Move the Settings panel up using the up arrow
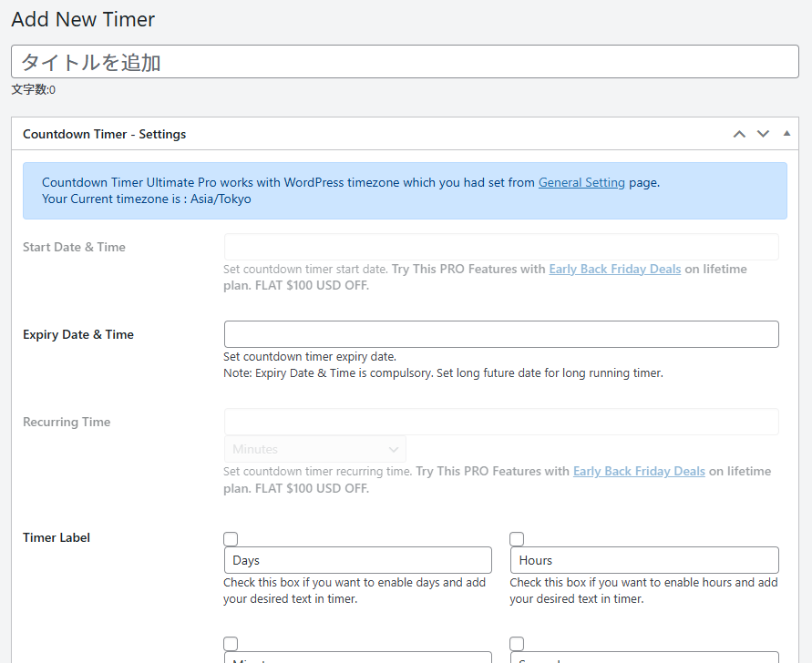 (x=739, y=133)
